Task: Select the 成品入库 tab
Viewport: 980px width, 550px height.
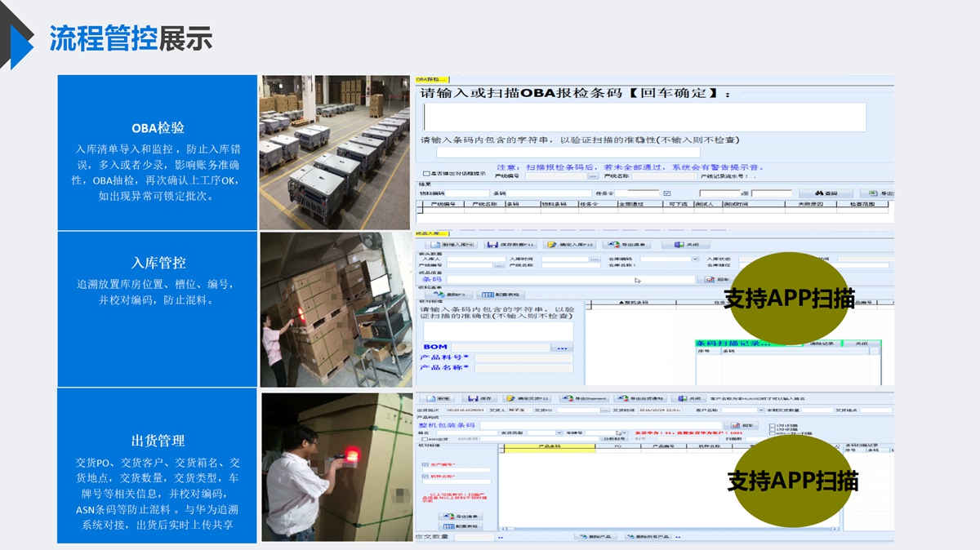Action: click(x=432, y=233)
